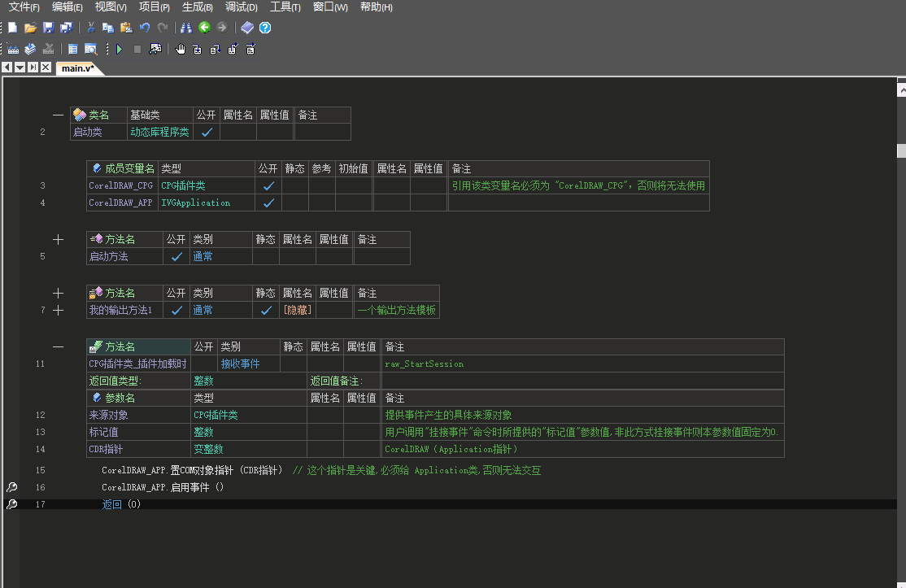The height and width of the screenshot is (588, 906).
Task: Toggle the static checkmark for 我的输出方法1
Action: pyautogui.click(x=265, y=310)
